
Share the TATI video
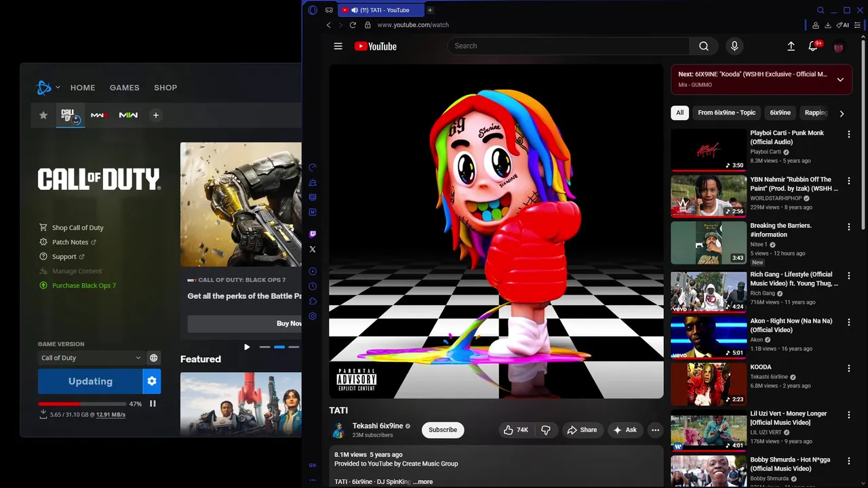[x=582, y=430]
